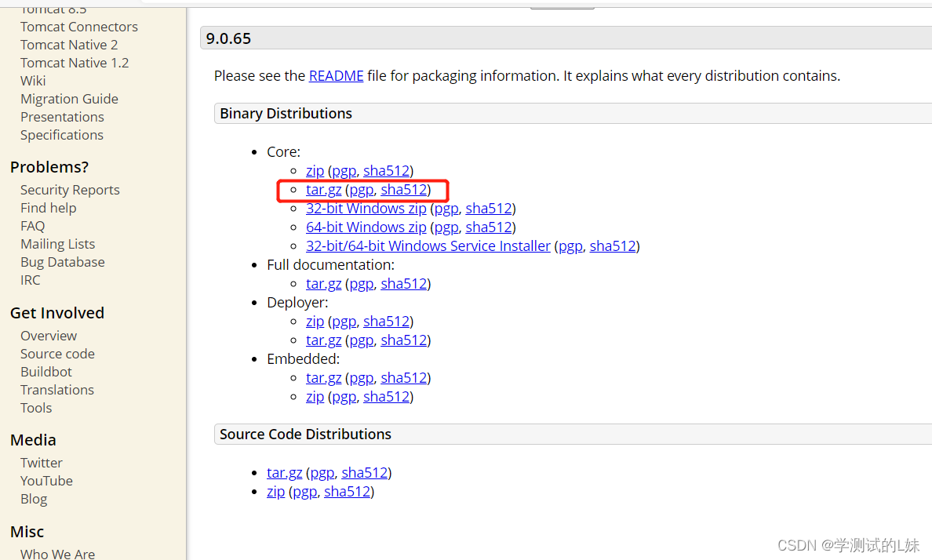Download Source Code zip
This screenshot has height=560, width=932.
tap(276, 492)
